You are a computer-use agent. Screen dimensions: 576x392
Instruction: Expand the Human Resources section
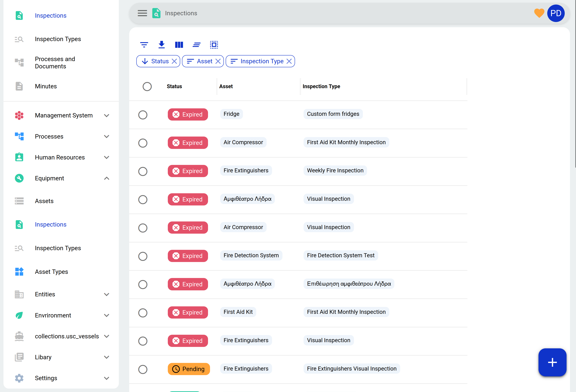click(x=107, y=157)
